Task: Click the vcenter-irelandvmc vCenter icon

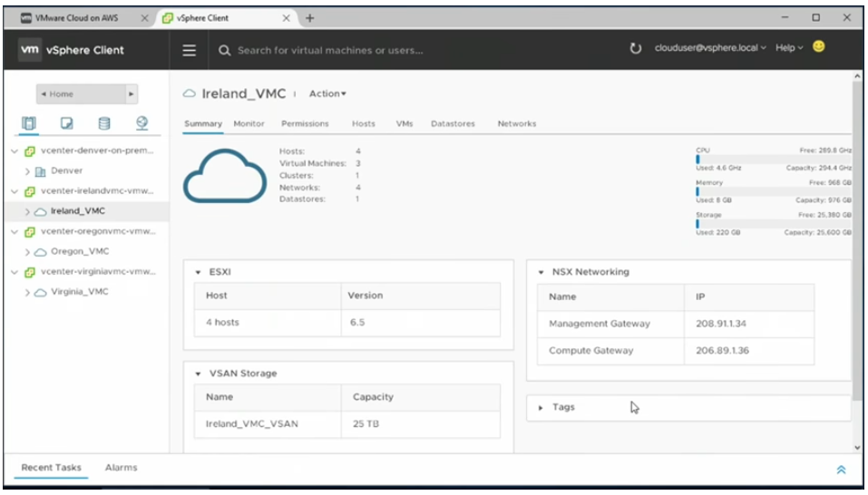Action: point(30,191)
